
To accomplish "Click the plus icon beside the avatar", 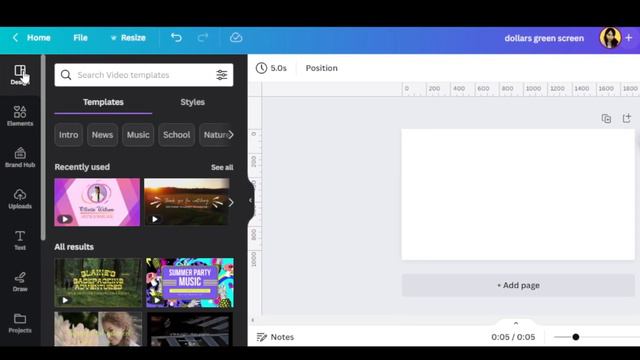I will (x=629, y=38).
